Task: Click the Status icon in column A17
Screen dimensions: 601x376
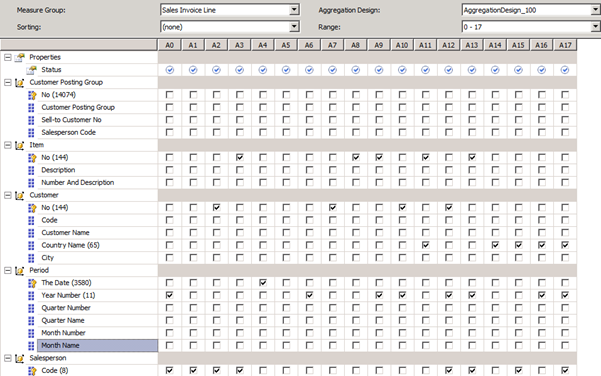Action: pos(565,70)
